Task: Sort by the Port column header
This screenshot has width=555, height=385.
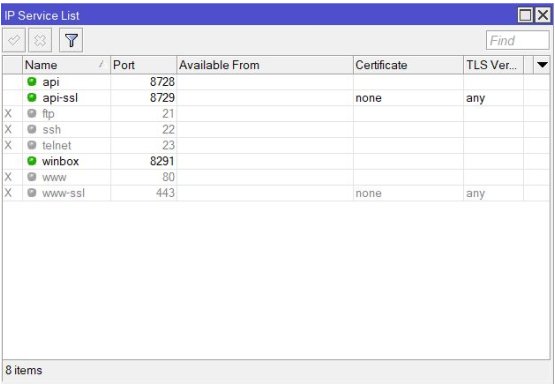Action: tap(143, 65)
